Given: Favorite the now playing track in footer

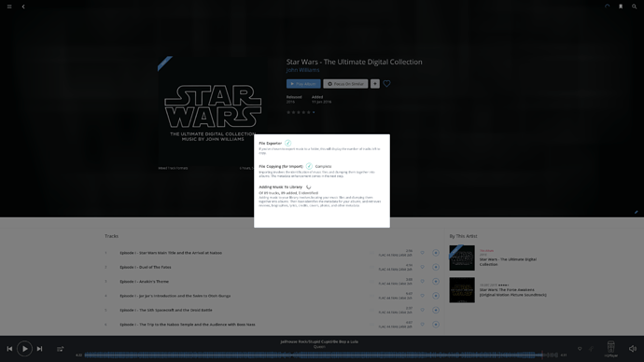Looking at the screenshot, I should pyautogui.click(x=580, y=349).
